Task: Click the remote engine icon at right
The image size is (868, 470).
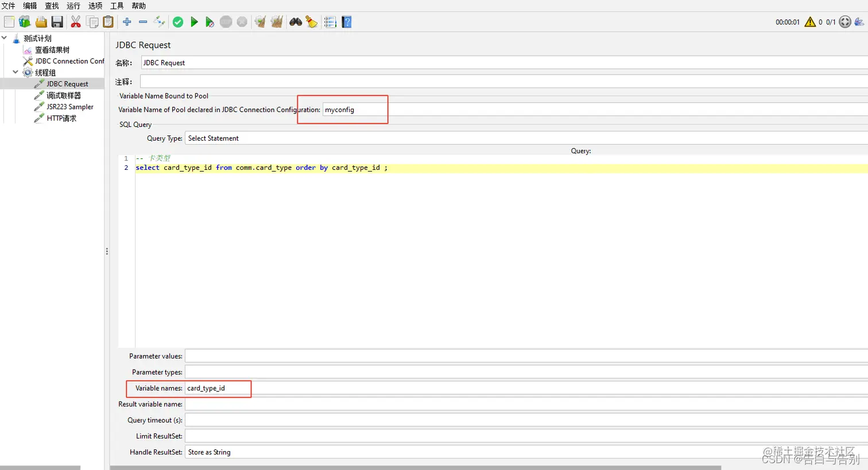Action: coord(859,22)
